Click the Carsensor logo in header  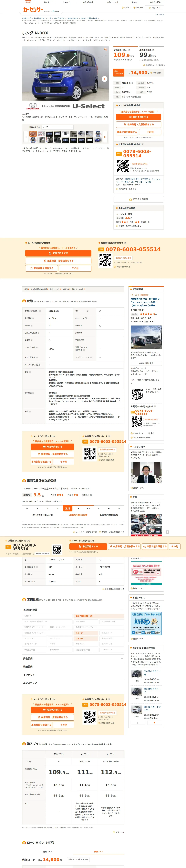33,10
